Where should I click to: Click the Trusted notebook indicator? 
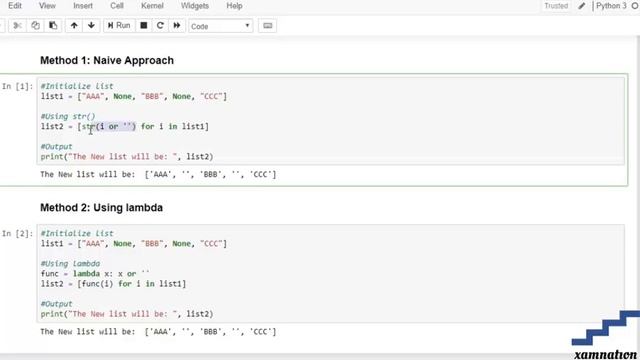pos(556,6)
